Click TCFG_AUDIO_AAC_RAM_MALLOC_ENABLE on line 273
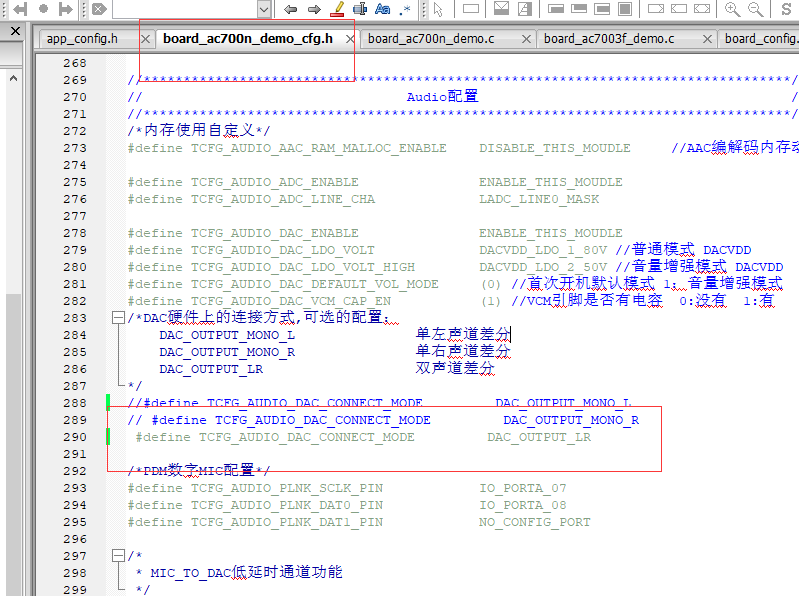 pos(318,148)
